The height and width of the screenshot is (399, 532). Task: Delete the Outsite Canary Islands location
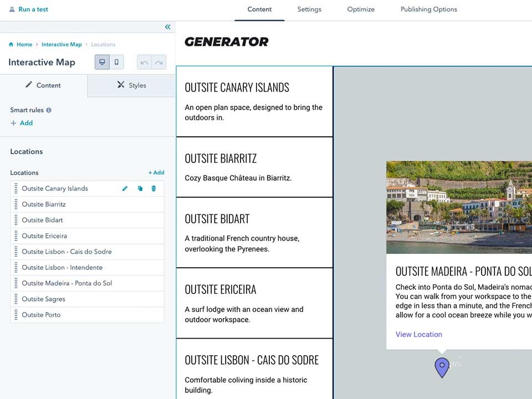point(154,188)
